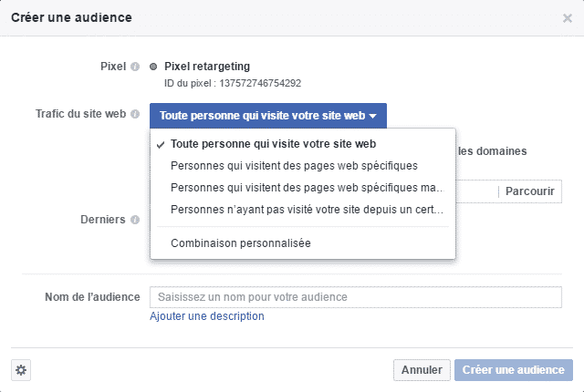The width and height of the screenshot is (584, 392).
Task: Click the Annuler button
Action: 422,370
